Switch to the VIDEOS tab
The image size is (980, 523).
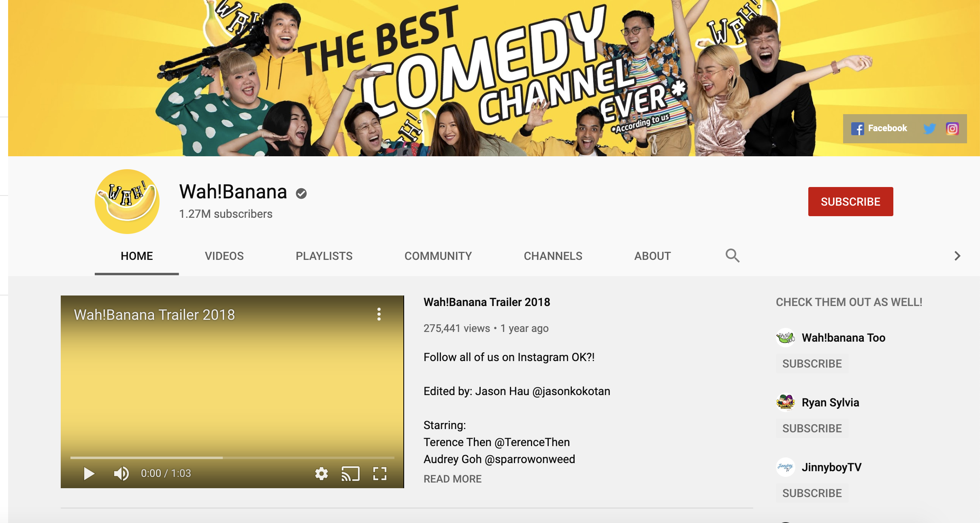224,256
